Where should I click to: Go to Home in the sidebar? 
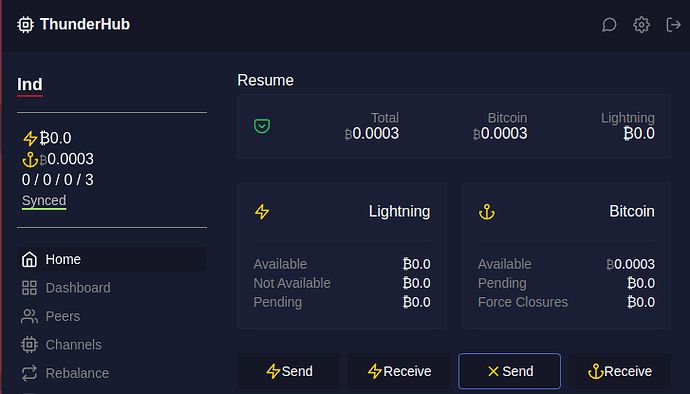tap(112, 259)
